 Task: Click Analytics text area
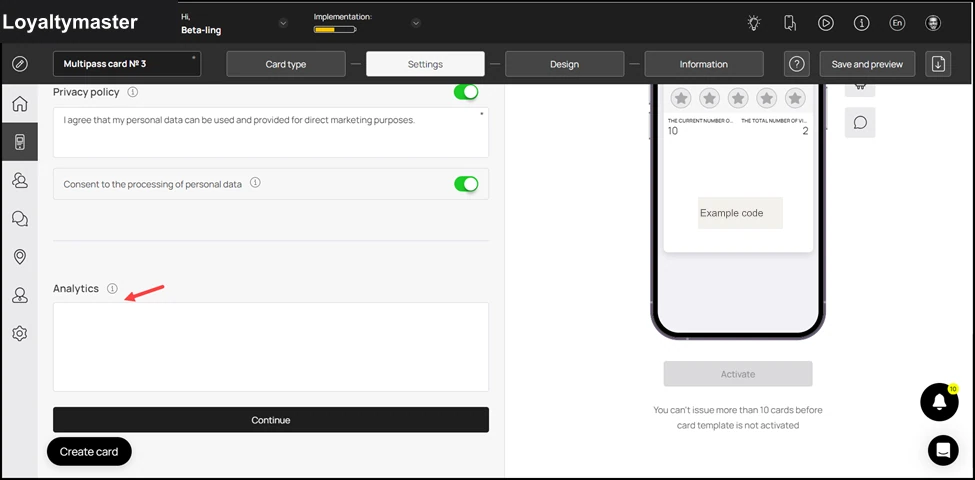(x=270, y=347)
